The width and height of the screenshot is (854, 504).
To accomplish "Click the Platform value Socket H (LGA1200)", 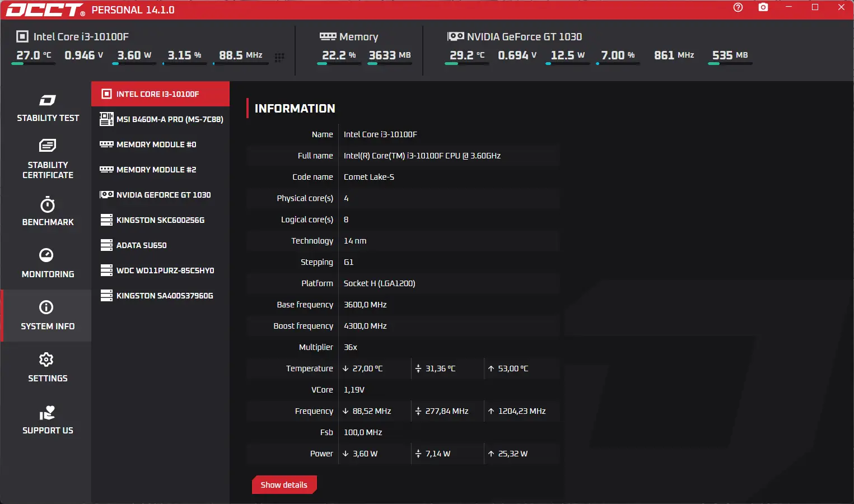I will [x=380, y=283].
